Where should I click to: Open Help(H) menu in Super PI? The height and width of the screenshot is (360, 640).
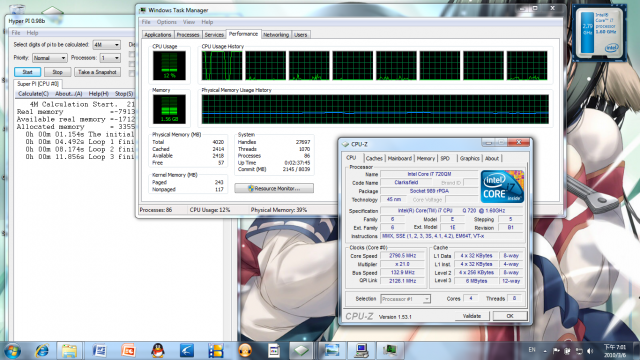click(x=98, y=94)
